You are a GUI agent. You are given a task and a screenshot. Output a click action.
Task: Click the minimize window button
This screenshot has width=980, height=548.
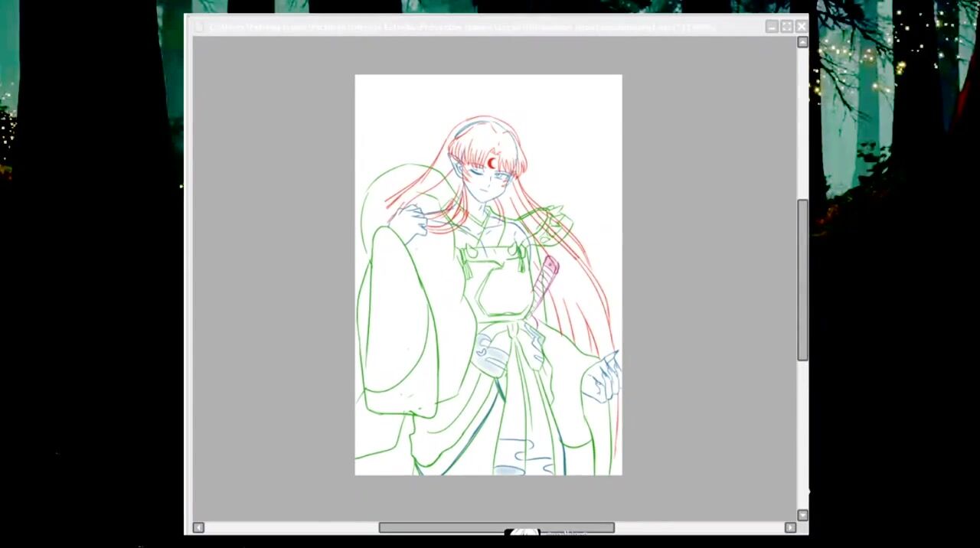click(772, 27)
